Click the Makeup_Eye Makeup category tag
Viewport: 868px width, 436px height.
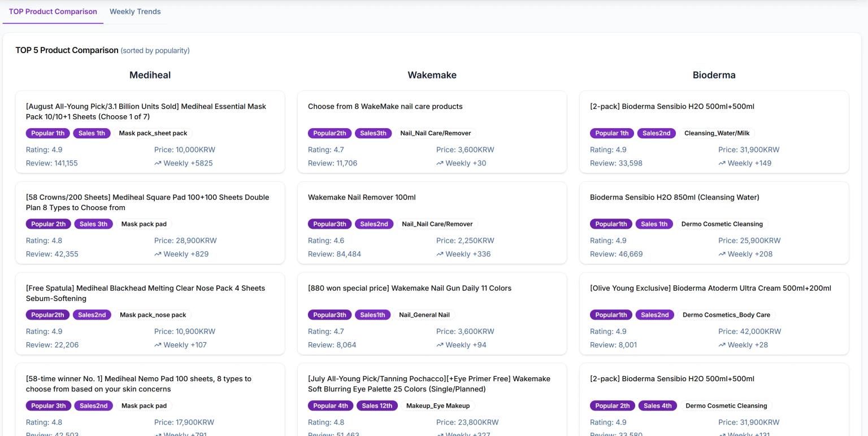pos(438,406)
